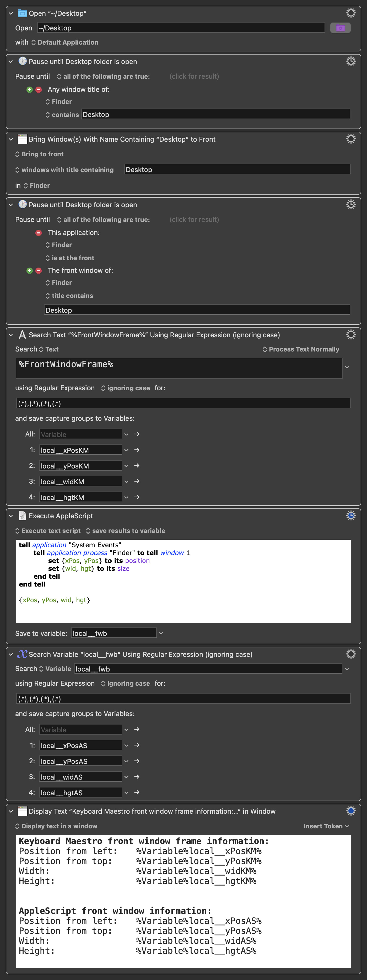Click the Display Text content area
The image size is (367, 980).
(x=183, y=901)
